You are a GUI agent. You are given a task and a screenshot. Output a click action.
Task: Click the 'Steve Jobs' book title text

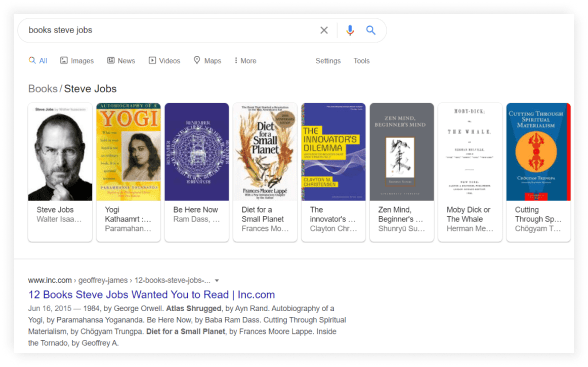(x=55, y=210)
